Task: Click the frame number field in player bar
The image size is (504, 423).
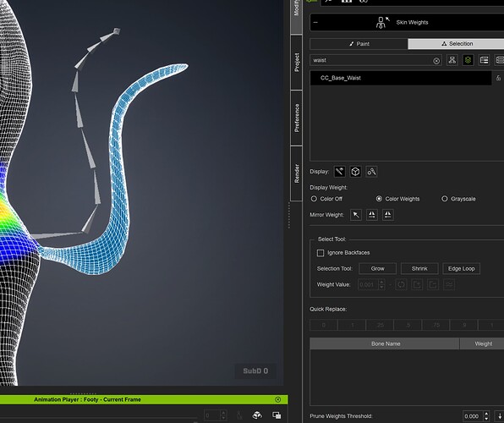Action: point(212,415)
